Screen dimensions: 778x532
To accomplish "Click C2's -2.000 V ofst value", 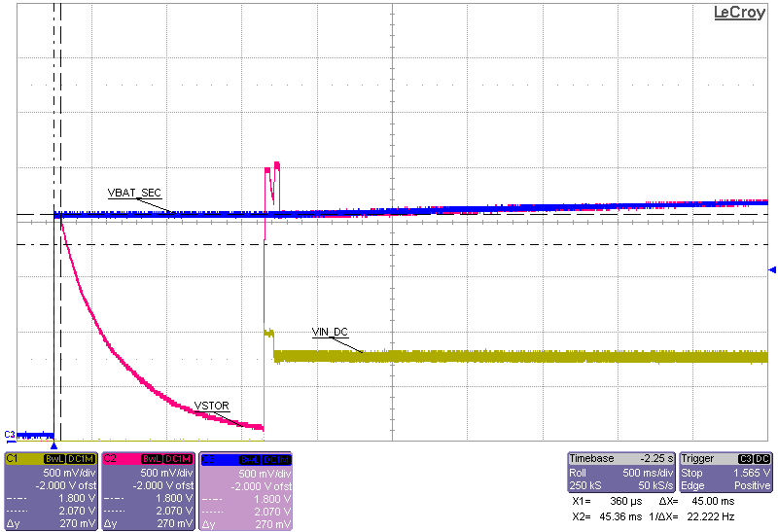I will click(162, 485).
